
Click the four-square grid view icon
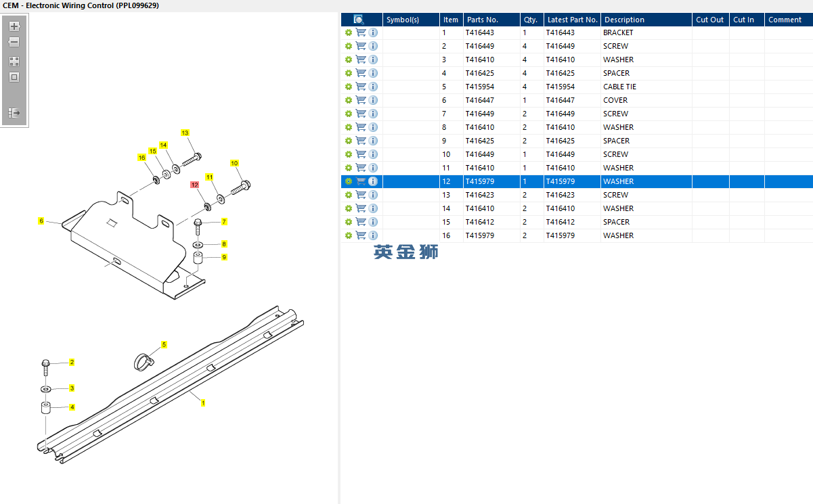[14, 61]
